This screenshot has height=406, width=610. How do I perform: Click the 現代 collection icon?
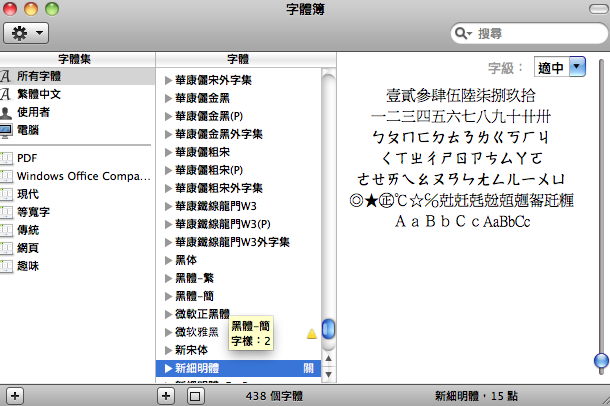6,194
